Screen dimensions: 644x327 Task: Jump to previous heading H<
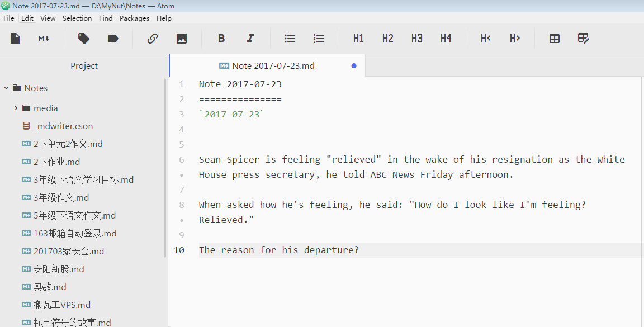click(x=486, y=38)
